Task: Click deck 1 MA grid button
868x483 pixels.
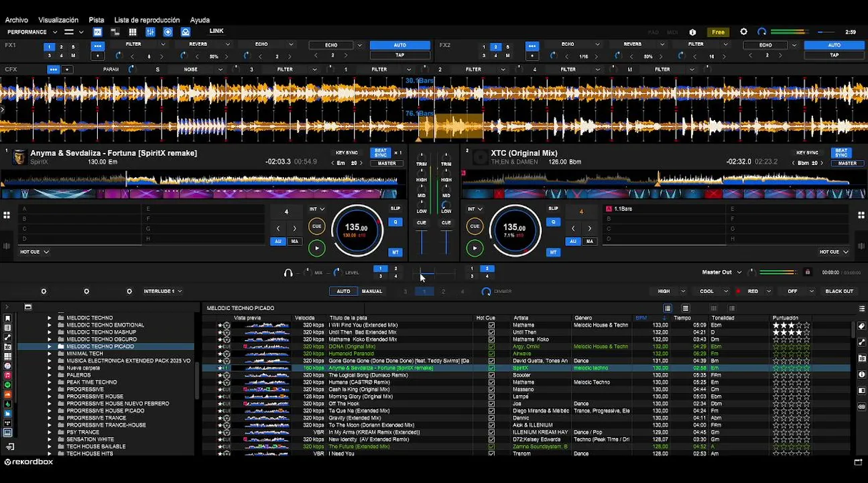Action: tap(294, 241)
